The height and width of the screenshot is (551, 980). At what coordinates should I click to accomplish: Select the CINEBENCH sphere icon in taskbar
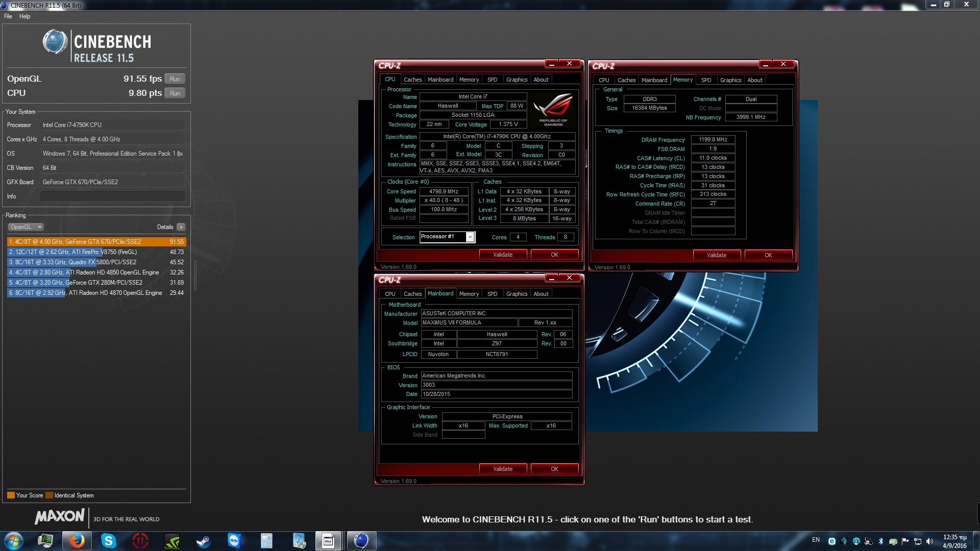(361, 541)
